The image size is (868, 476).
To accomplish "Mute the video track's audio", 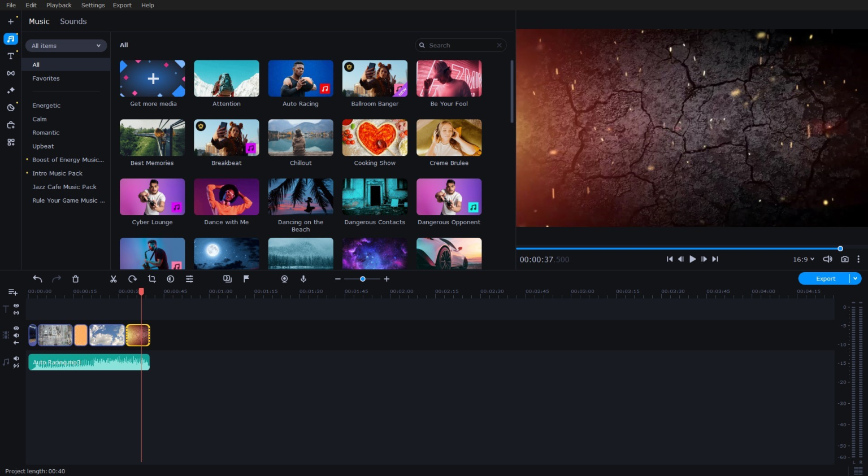I will (x=16, y=335).
